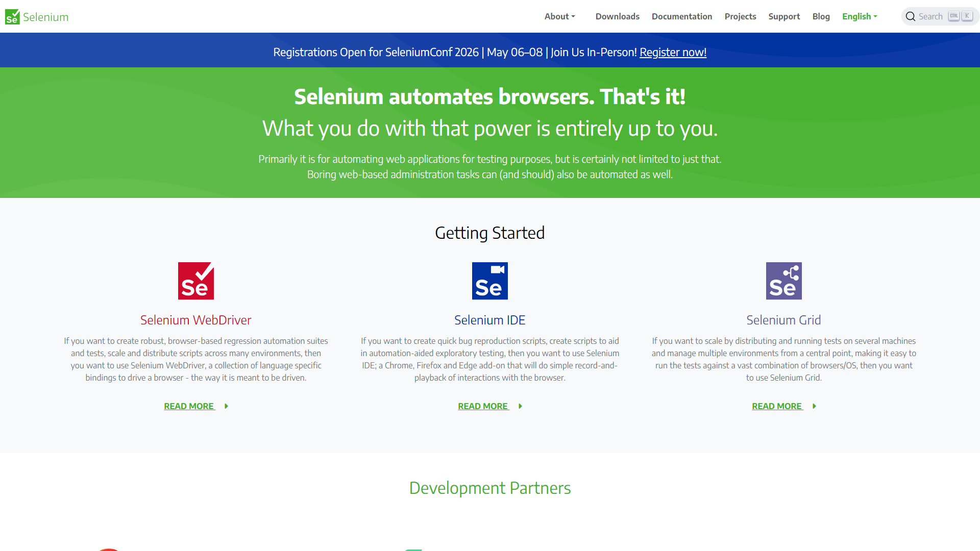This screenshot has width=980, height=551.
Task: Click the K key badge beside the search
Action: [x=967, y=16]
